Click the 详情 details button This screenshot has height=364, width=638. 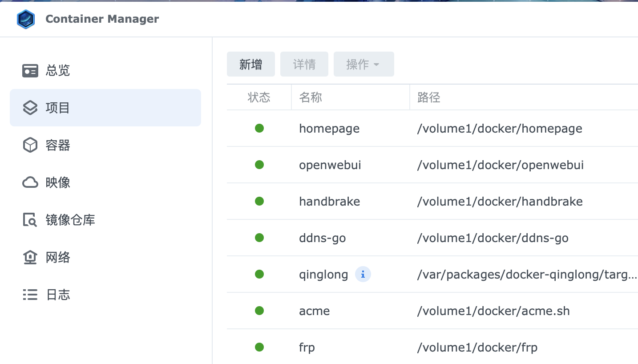click(304, 64)
